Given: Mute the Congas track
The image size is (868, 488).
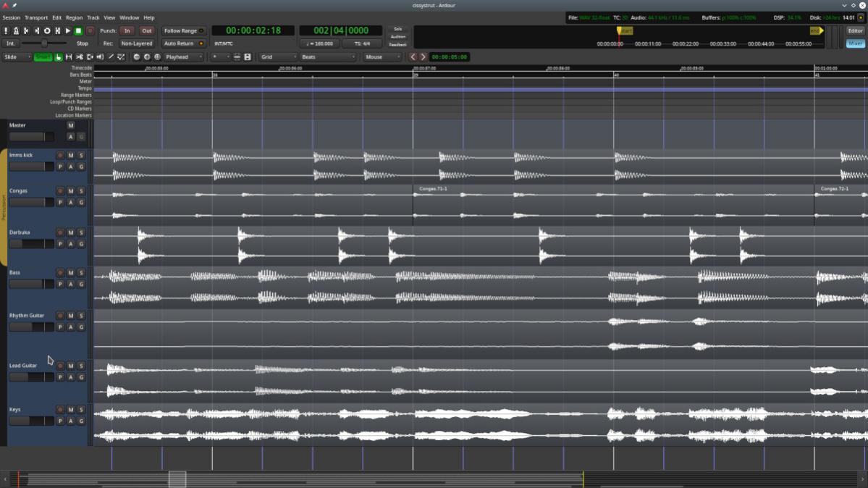Looking at the screenshot, I should tap(71, 191).
